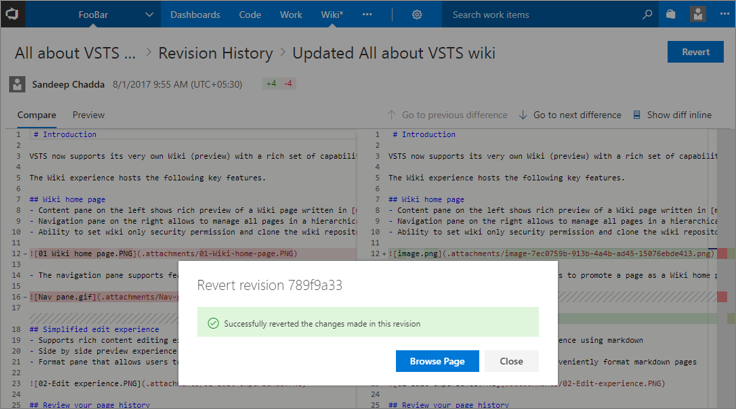Close the Revert revision dialog
Screen dimensions: 736x409
point(511,361)
